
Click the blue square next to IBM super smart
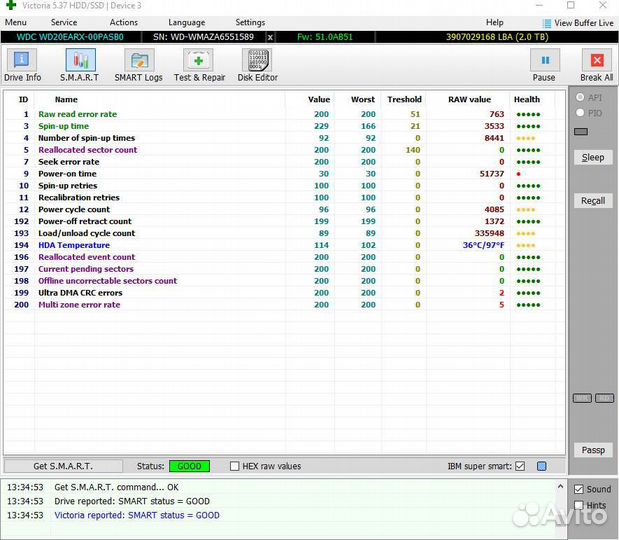coord(541,466)
